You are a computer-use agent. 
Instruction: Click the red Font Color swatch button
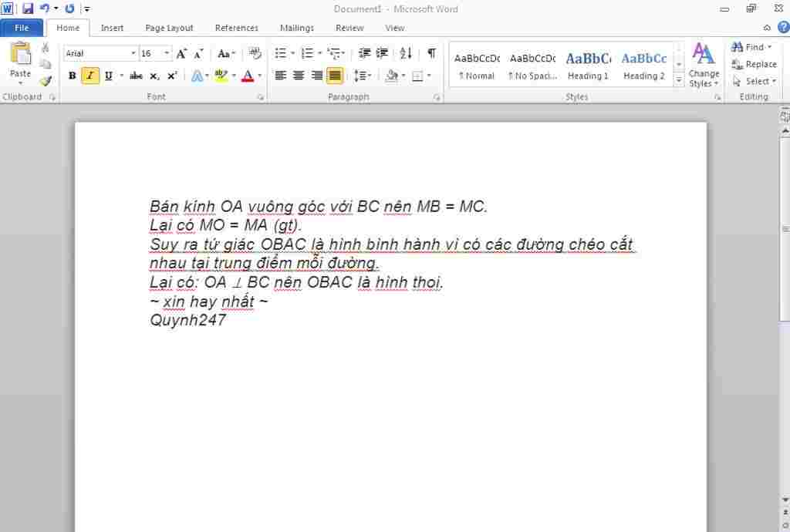(247, 76)
